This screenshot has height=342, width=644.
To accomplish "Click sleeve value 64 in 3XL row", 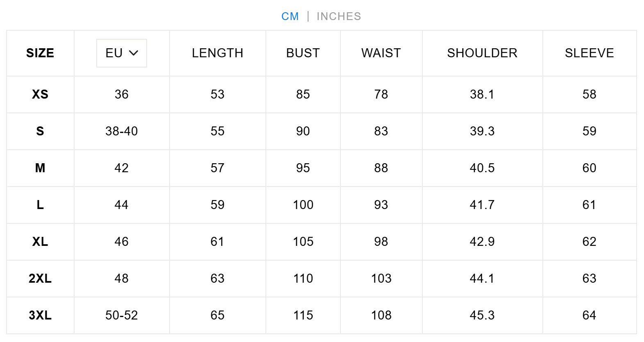I will click(x=589, y=315).
